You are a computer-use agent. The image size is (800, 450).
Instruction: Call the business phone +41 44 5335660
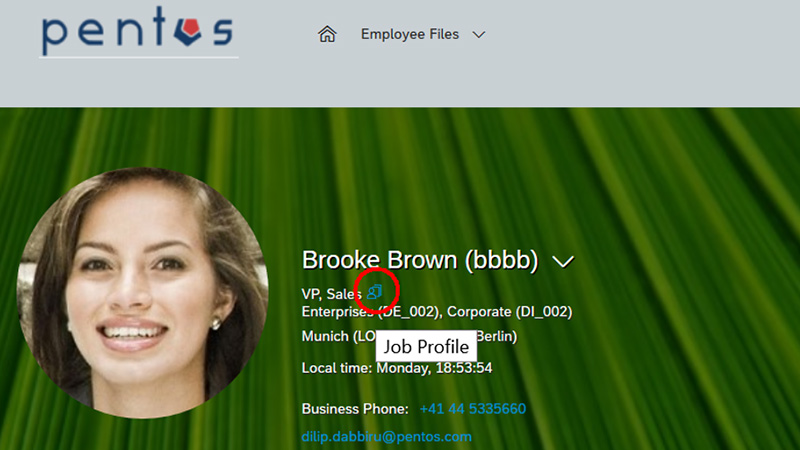click(x=472, y=409)
